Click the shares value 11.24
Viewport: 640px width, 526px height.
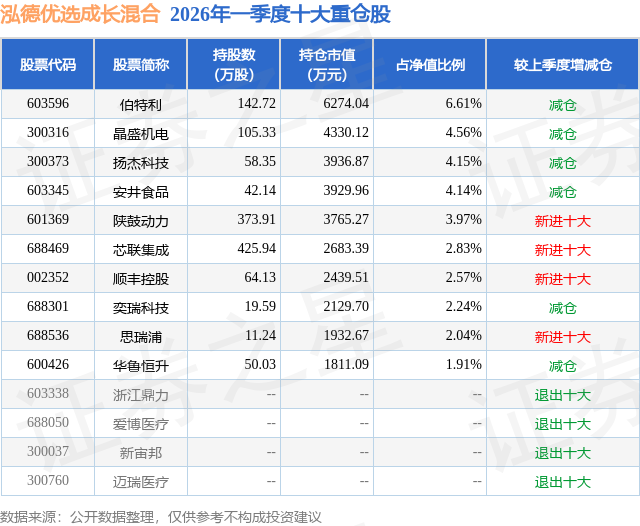point(260,335)
